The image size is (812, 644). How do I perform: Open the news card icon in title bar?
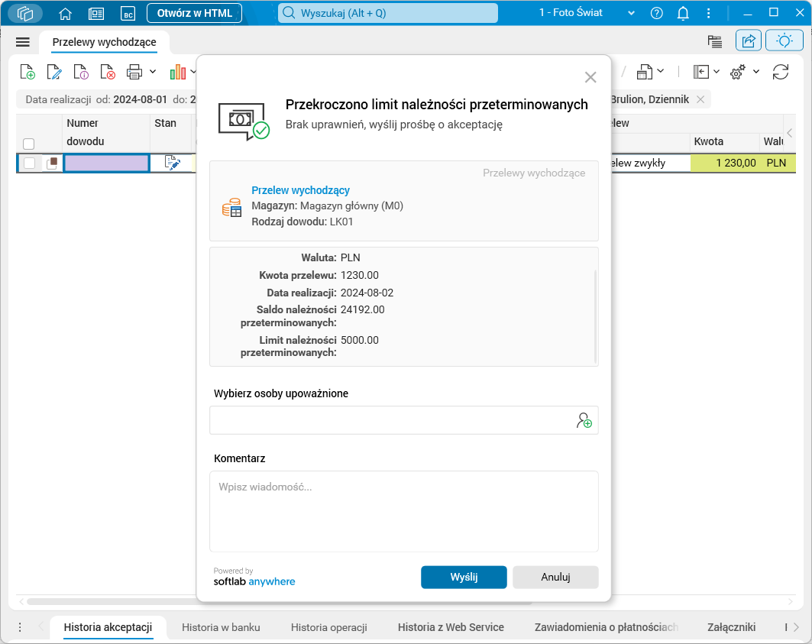click(96, 14)
